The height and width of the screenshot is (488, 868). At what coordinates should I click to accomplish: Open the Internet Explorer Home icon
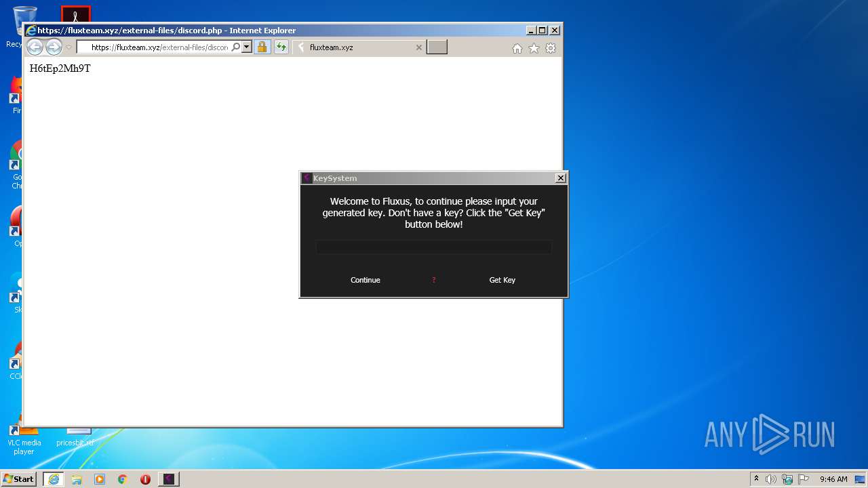[x=517, y=48]
